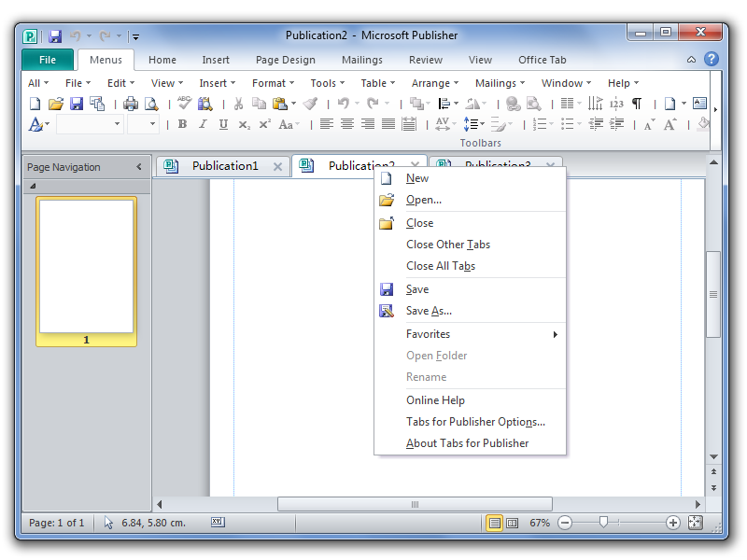Toggle justify text alignment
This screenshot has height=560, width=747.
(388, 124)
